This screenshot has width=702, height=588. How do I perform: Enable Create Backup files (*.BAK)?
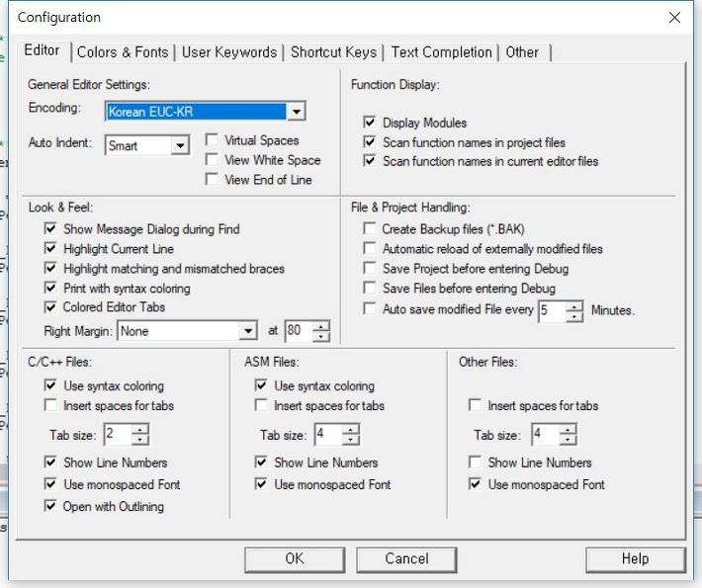click(370, 228)
